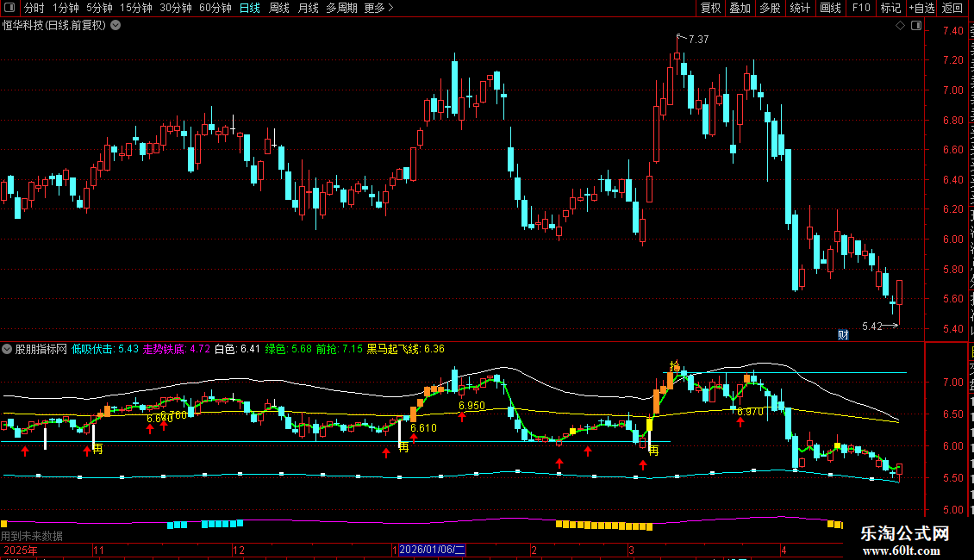Click the 6.970 signal label in indicator
Screen dimensions: 974x560
point(750,412)
